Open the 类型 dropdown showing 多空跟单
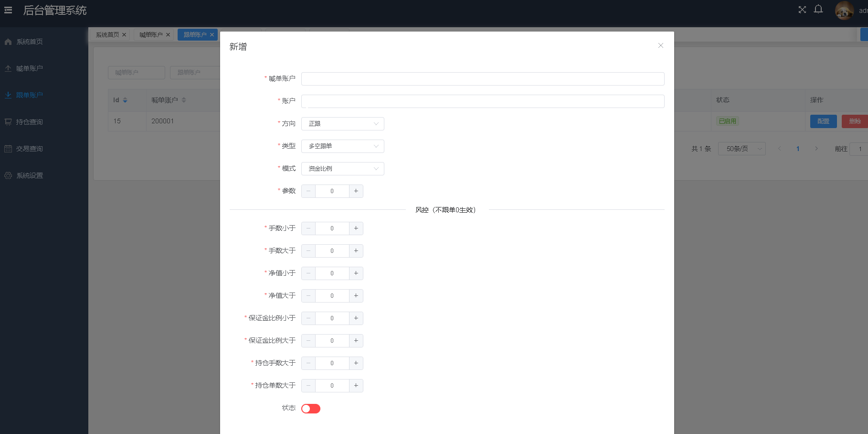The width and height of the screenshot is (868, 434). coord(343,146)
